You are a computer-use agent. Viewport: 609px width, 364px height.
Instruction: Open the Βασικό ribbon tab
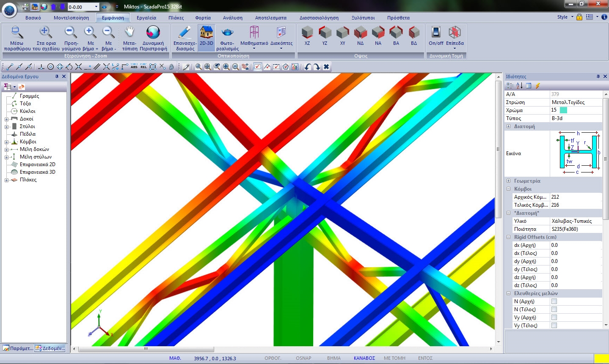33,18
